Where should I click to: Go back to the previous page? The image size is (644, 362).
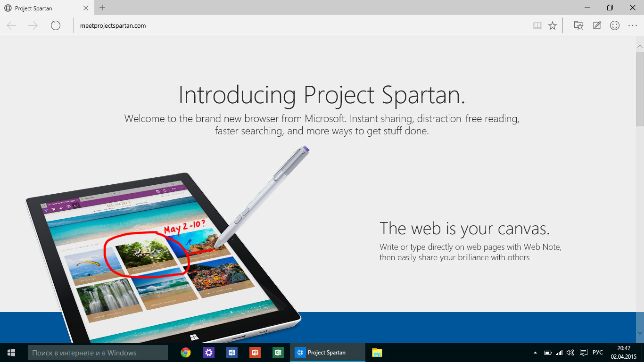(x=12, y=25)
